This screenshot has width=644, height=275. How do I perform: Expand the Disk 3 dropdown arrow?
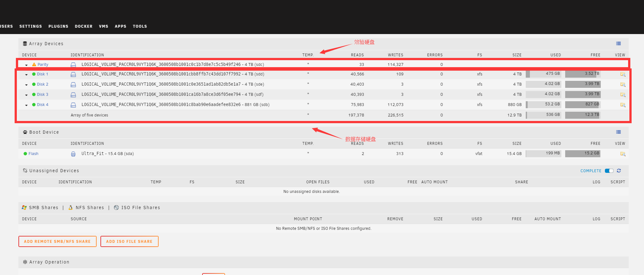(26, 95)
